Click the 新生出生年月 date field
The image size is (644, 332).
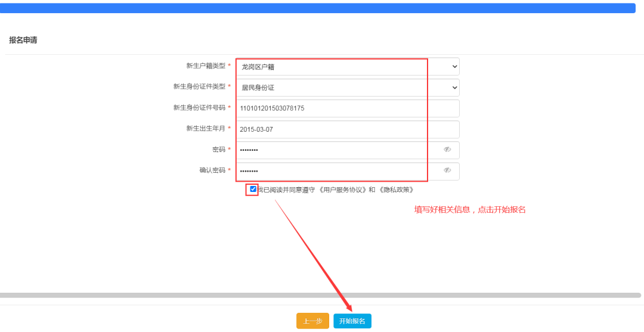[x=348, y=129]
